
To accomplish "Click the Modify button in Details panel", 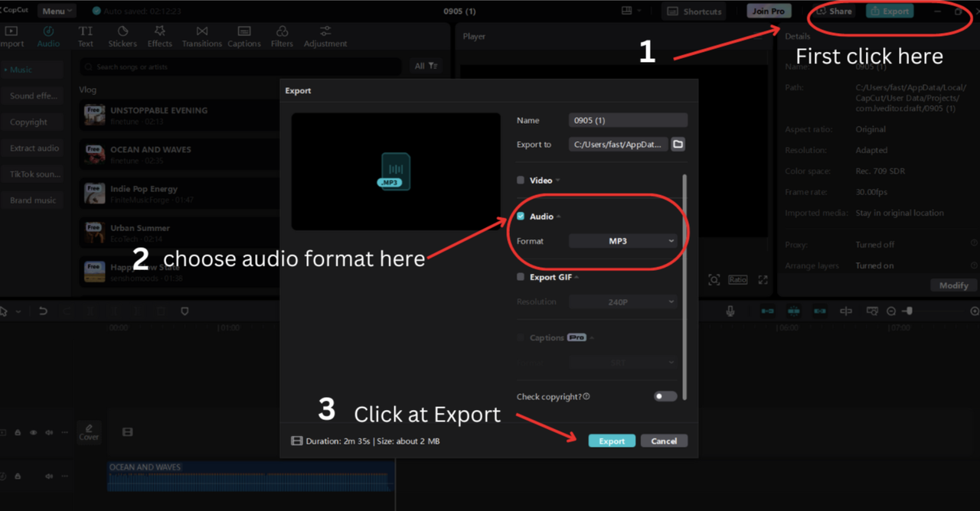I will pyautogui.click(x=954, y=285).
